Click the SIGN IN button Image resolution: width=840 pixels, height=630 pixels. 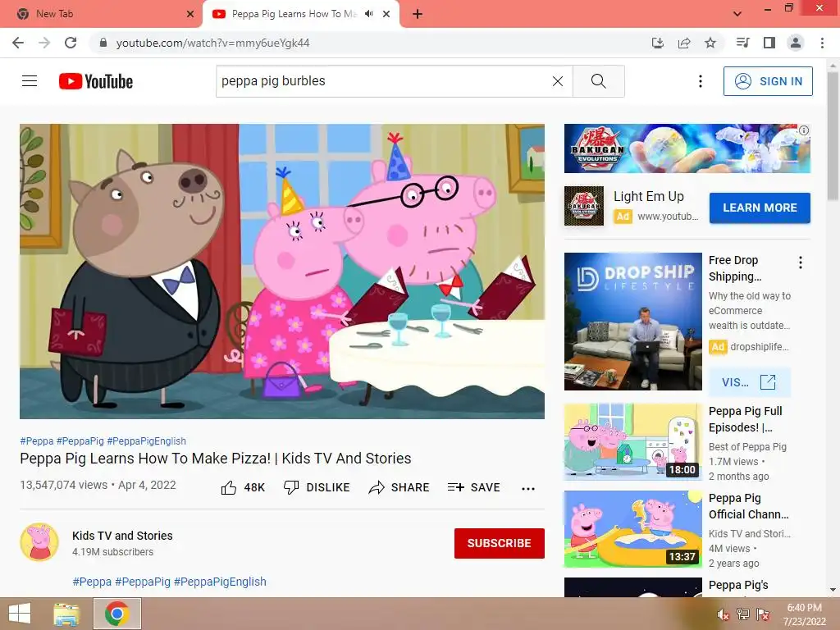point(768,81)
